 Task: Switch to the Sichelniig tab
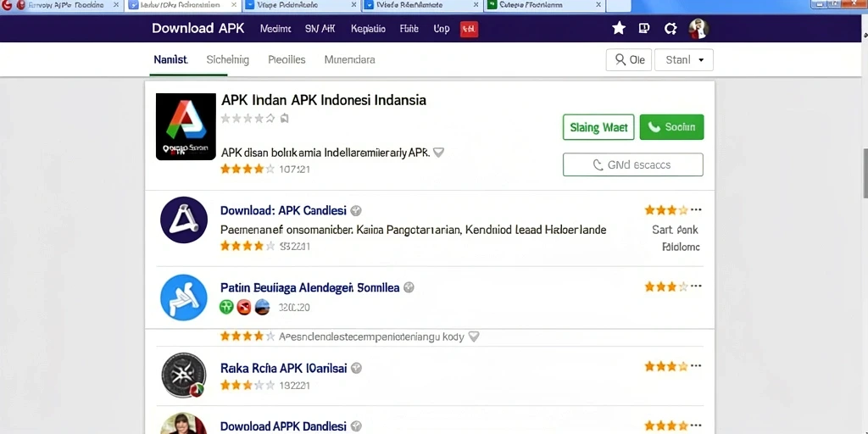(227, 60)
